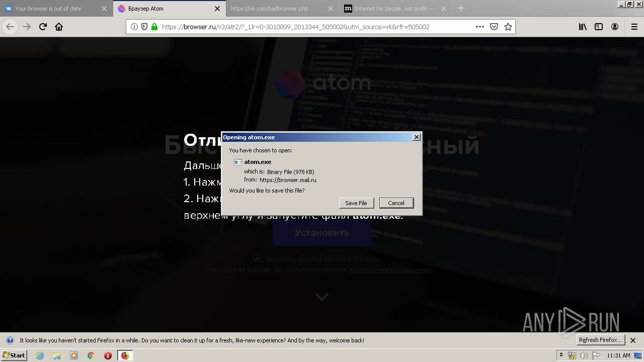This screenshot has width=644, height=362.
Task: Open the лицензионного соглашения link
Action: point(390,270)
